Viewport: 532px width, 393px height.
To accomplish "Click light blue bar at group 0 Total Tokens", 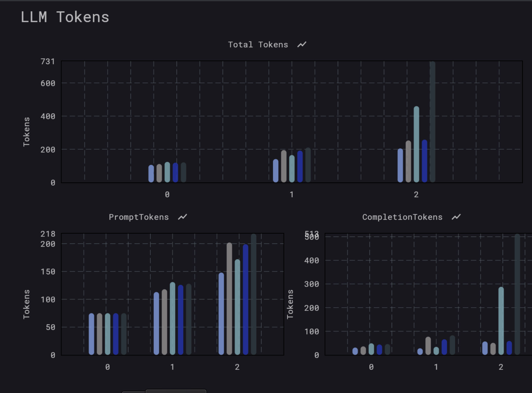I will pos(151,174).
